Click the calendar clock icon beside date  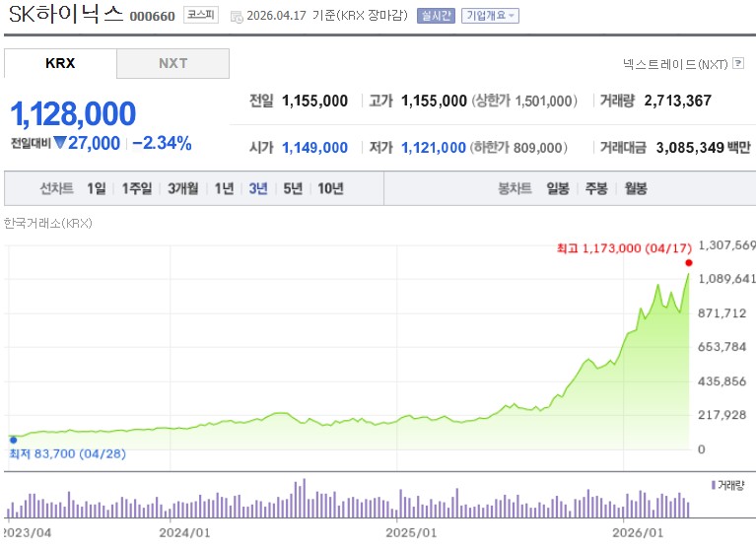point(237,17)
